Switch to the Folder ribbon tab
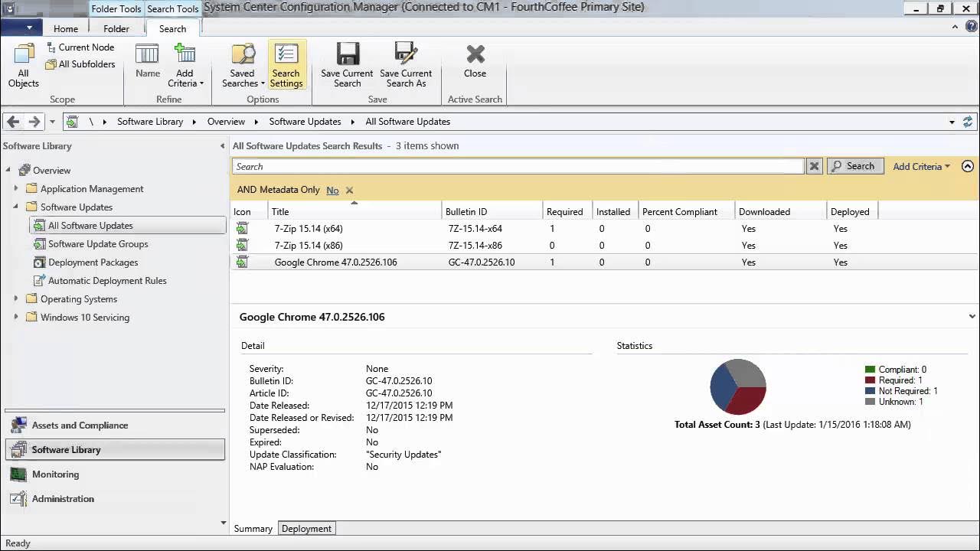 (x=116, y=28)
